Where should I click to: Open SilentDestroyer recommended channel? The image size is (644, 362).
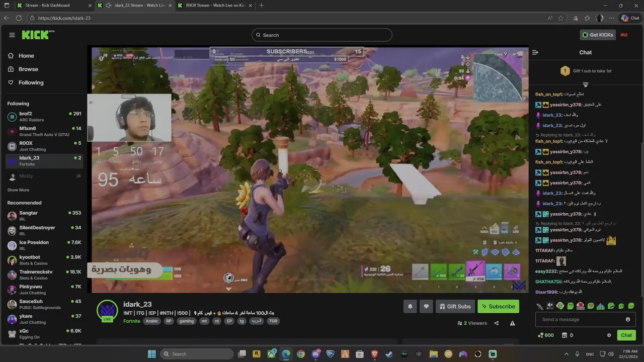(x=44, y=230)
